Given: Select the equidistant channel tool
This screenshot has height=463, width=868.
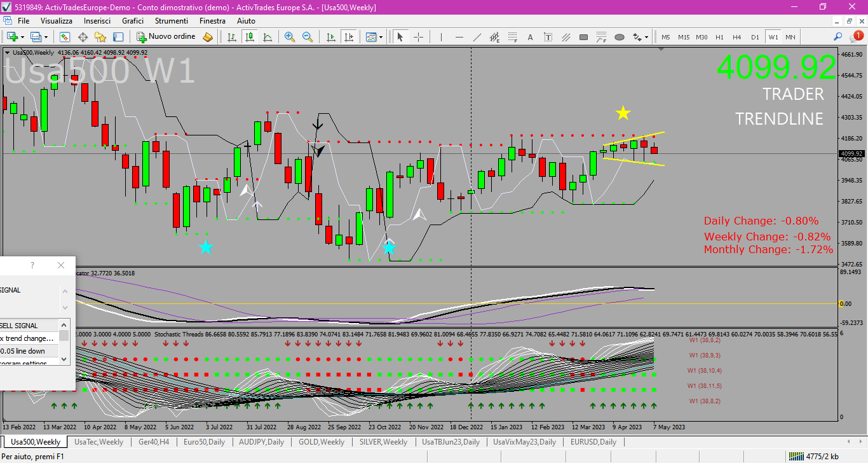Looking at the screenshot, I should tap(494, 37).
